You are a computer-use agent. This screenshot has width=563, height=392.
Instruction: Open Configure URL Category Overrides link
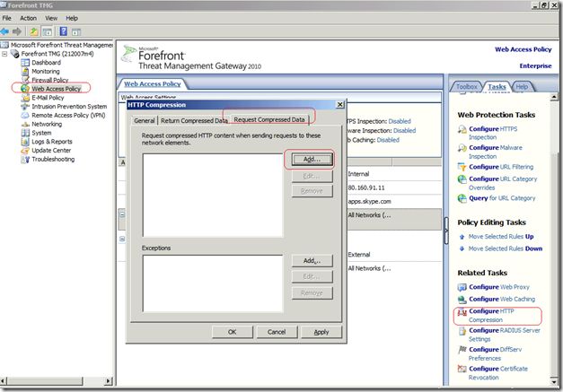click(503, 183)
